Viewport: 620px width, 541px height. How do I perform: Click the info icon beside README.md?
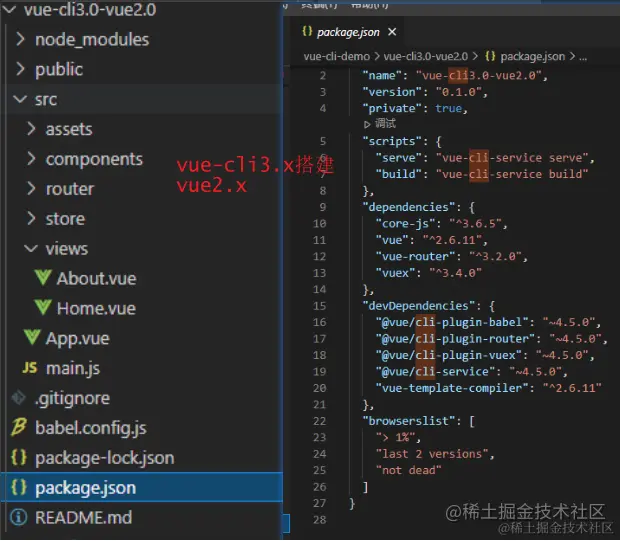[x=19, y=517]
